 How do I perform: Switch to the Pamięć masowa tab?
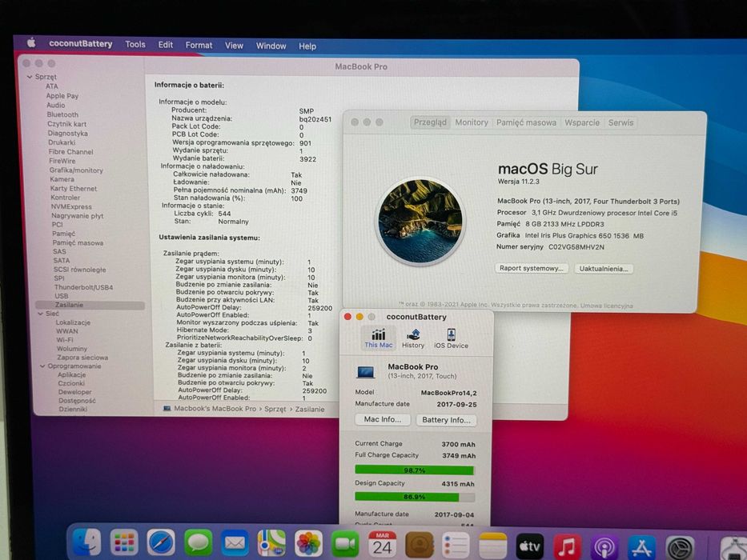pyautogui.click(x=526, y=123)
